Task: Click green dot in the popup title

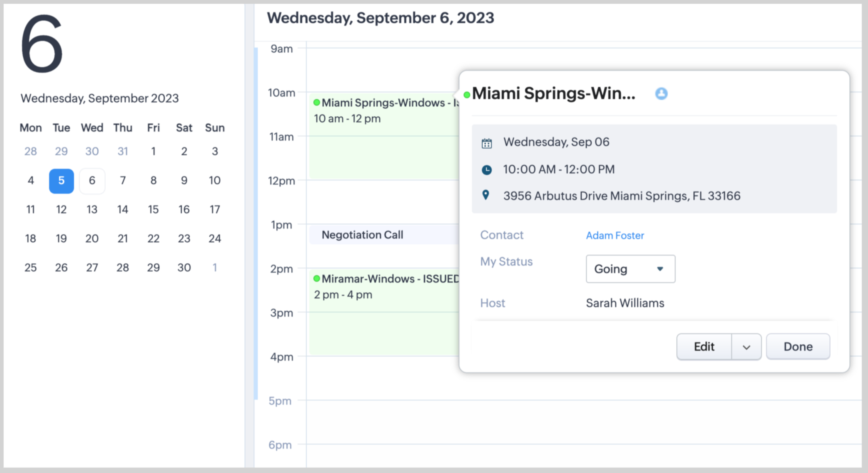Action: pos(467,95)
